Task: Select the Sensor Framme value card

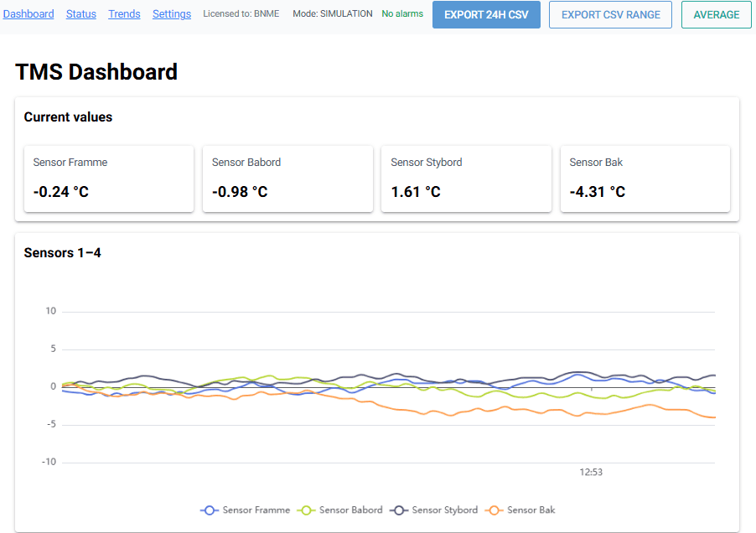Action: click(109, 179)
